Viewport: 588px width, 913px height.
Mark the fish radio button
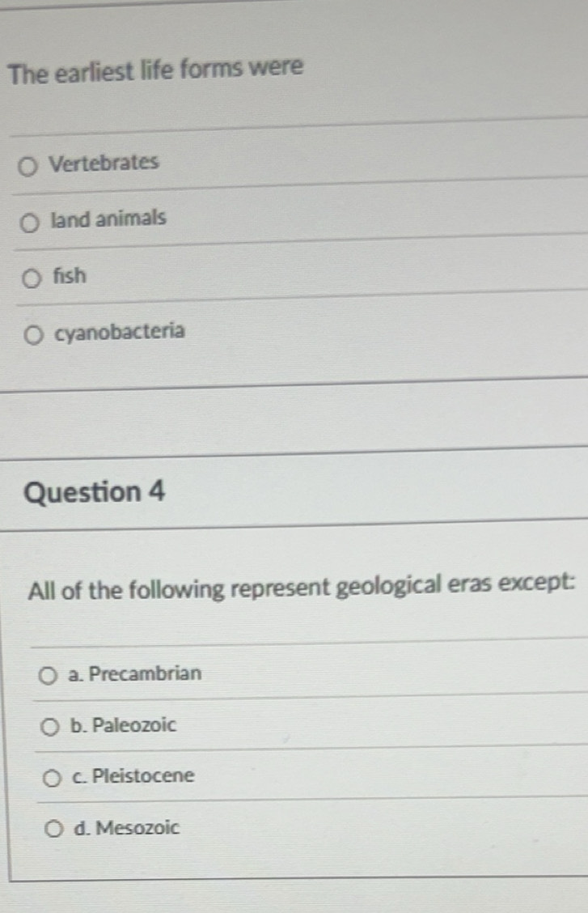tap(31, 279)
